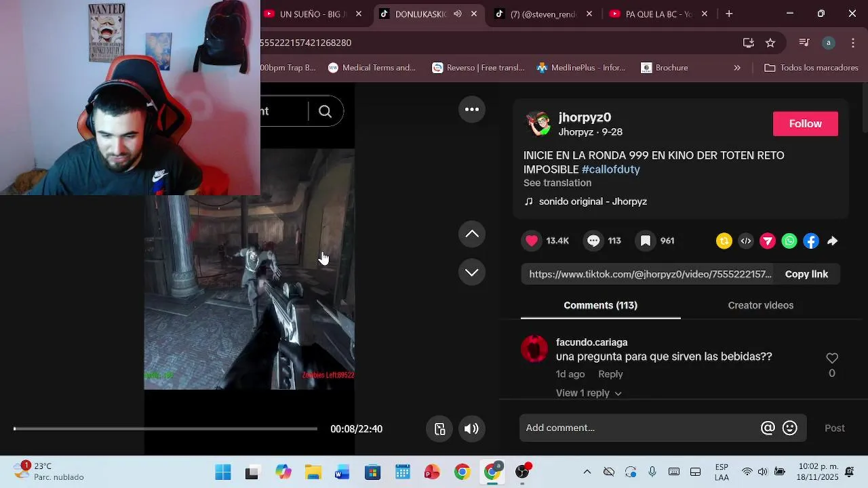This screenshot has height=488, width=868.
Task: Like the video with the heart icon
Action: (x=532, y=241)
